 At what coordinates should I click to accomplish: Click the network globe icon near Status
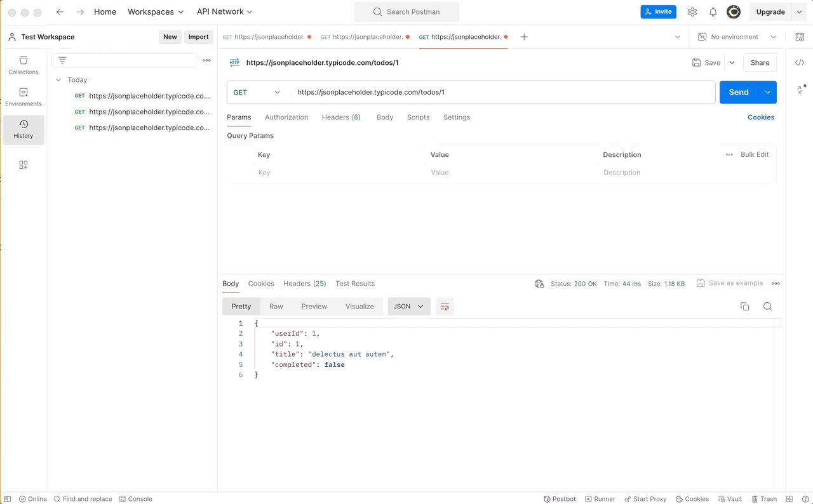[539, 284]
